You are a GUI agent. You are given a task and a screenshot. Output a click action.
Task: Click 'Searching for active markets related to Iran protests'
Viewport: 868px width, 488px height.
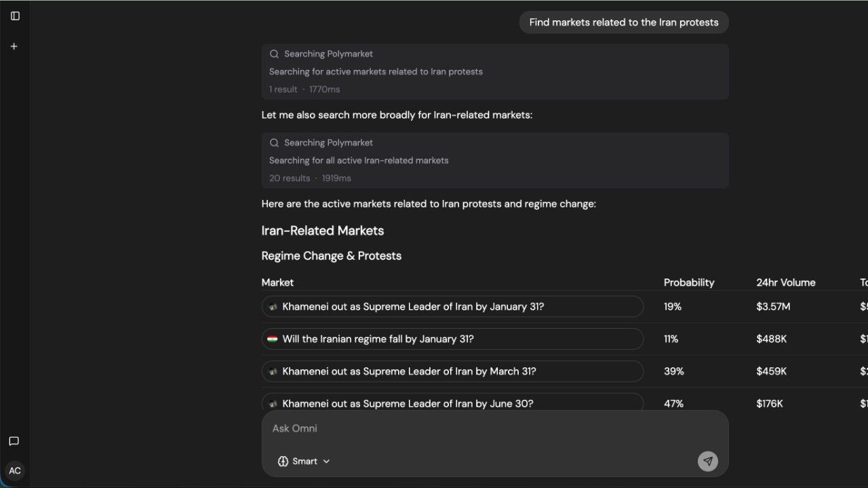(x=376, y=72)
